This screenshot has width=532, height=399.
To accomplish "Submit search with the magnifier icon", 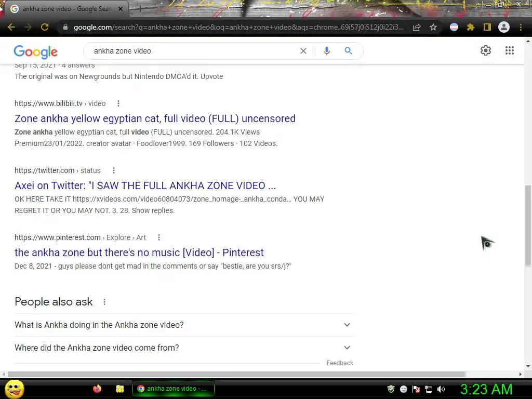I will (348, 51).
